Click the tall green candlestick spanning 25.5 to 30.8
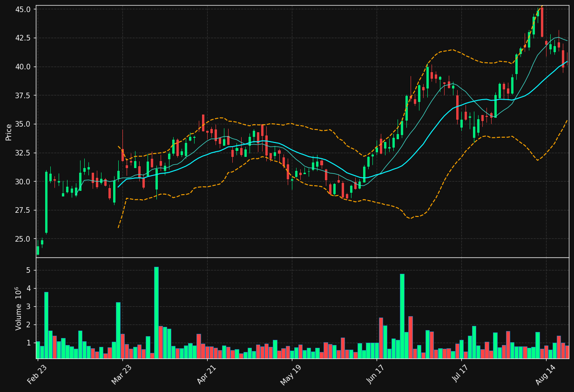This screenshot has height=392, width=574. tap(46, 202)
